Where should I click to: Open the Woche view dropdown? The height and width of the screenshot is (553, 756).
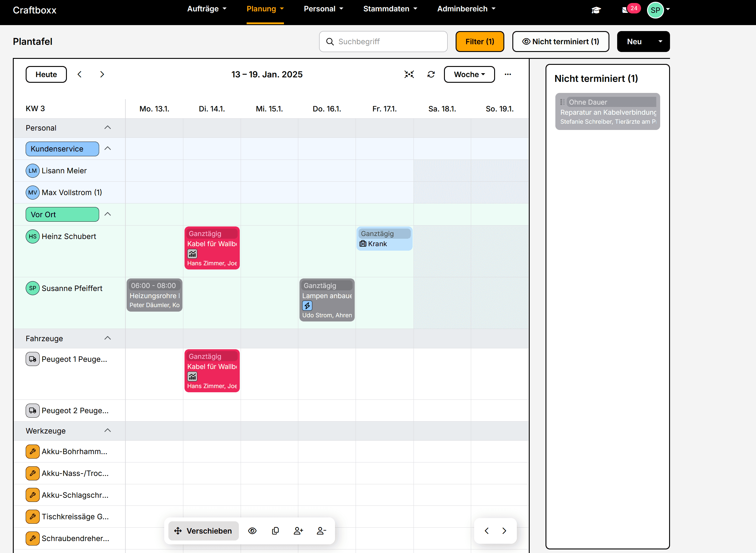(469, 74)
